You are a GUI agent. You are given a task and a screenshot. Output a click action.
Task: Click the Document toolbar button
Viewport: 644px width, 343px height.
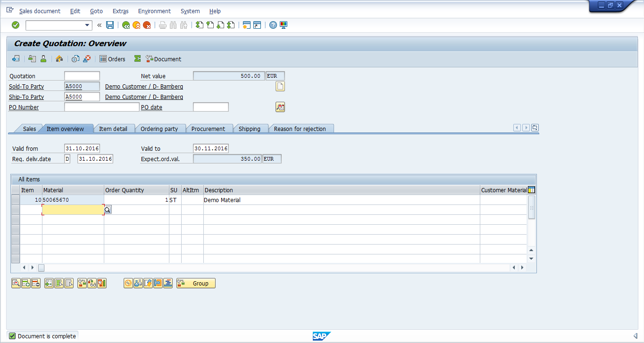coord(163,59)
